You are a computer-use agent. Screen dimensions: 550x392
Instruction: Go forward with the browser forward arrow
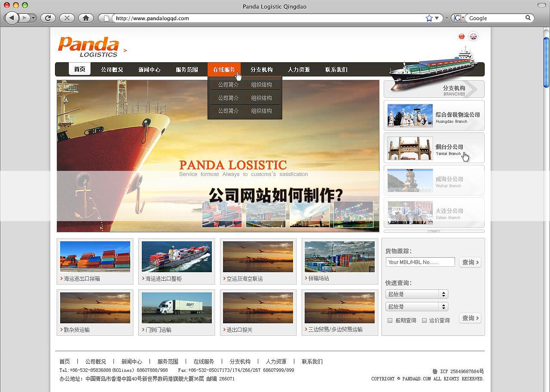click(x=25, y=18)
